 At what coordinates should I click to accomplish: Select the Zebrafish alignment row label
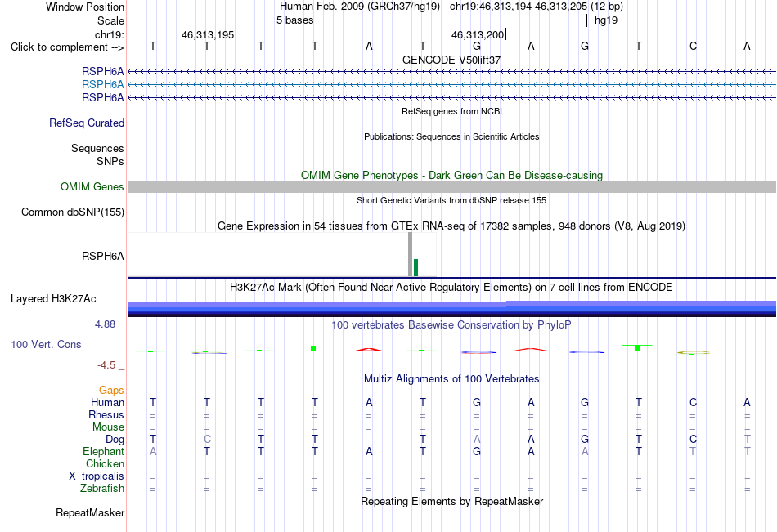pyautogui.click(x=102, y=489)
